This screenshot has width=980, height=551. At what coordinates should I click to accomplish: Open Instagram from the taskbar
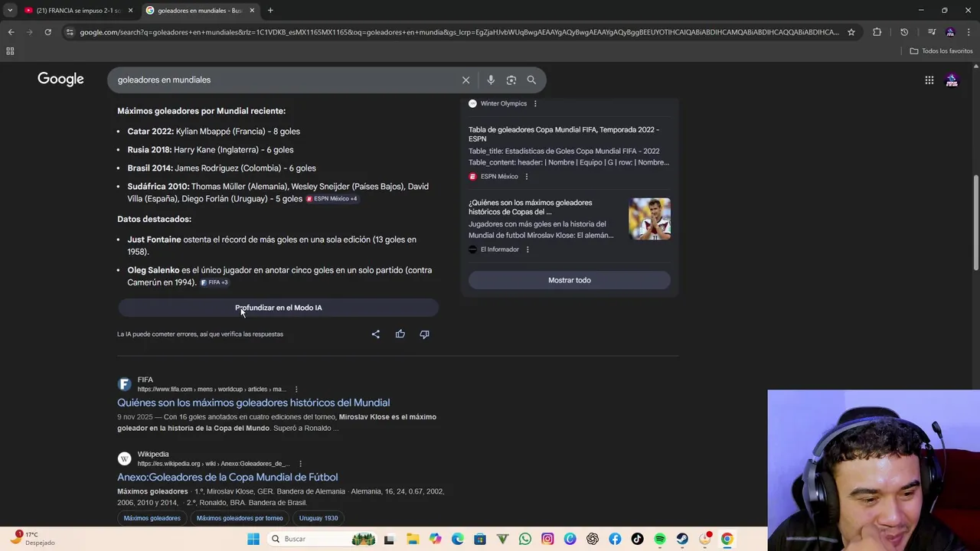point(547,539)
